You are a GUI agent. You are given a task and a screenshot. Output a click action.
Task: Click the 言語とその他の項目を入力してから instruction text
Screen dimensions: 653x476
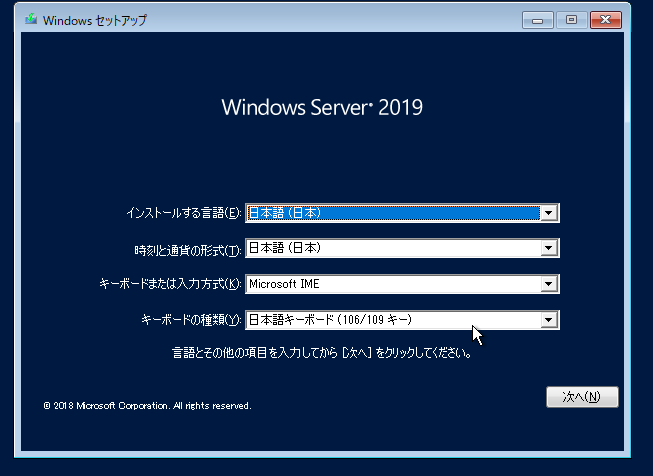tap(322, 353)
